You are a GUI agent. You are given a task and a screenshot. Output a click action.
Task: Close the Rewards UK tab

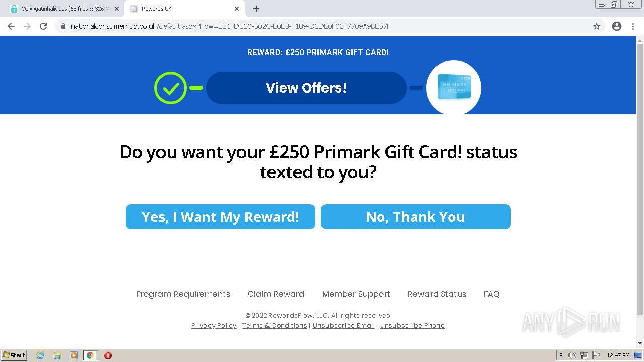click(x=237, y=9)
